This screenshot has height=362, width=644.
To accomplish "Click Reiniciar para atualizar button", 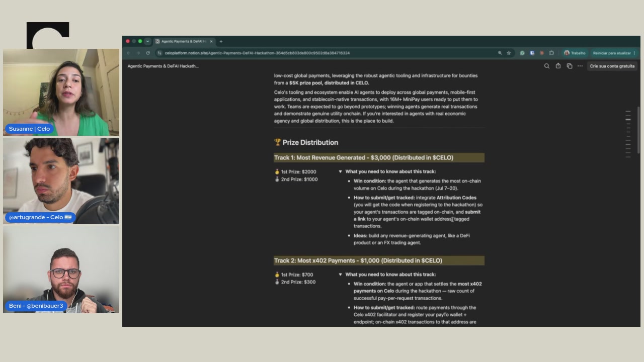I will pyautogui.click(x=614, y=53).
